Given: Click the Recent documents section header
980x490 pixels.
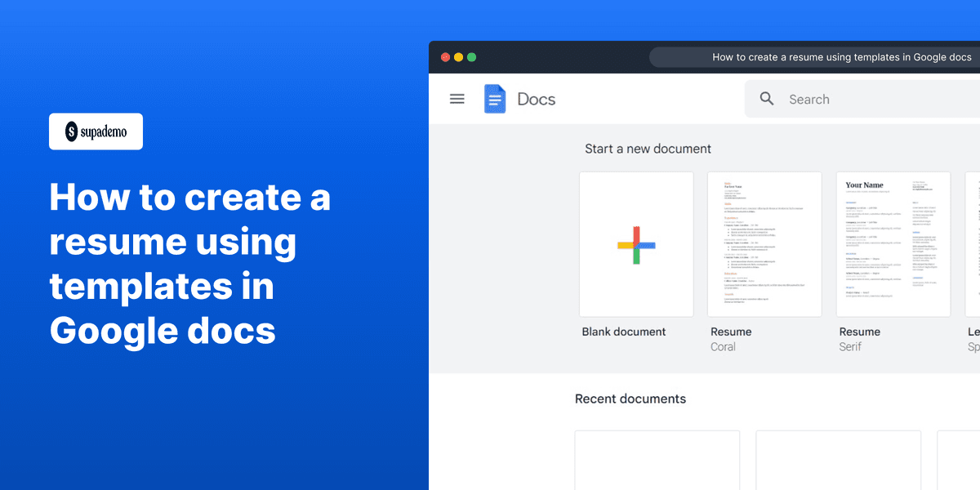Looking at the screenshot, I should (x=630, y=399).
